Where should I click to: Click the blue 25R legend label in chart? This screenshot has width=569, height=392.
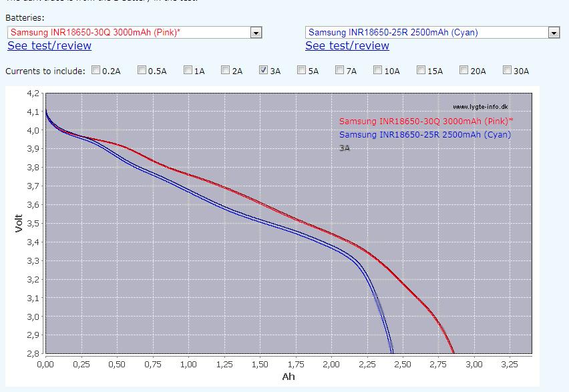coord(425,135)
